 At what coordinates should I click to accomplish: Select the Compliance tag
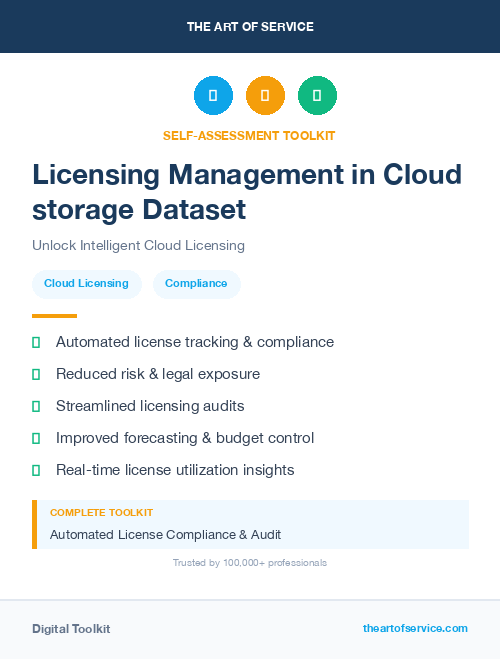(x=196, y=284)
